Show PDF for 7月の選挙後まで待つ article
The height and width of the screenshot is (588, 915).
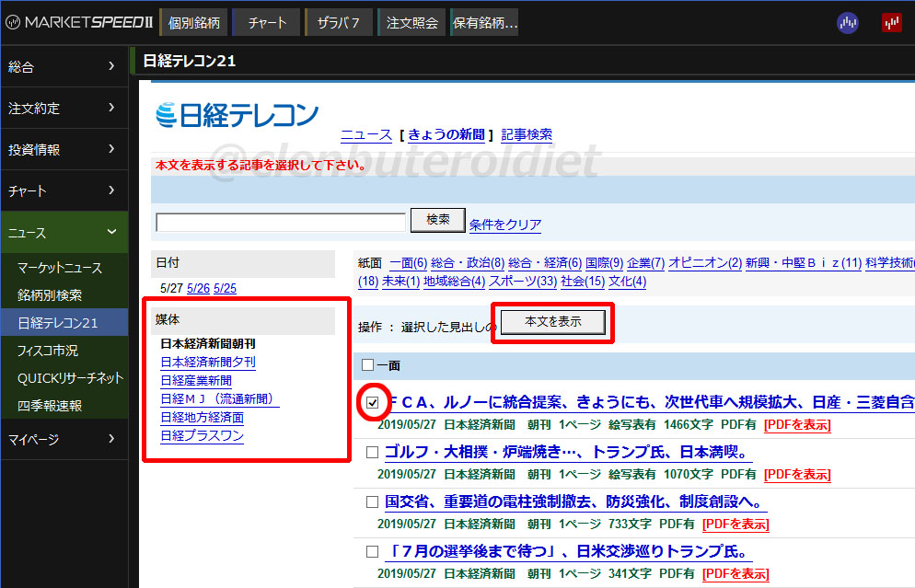[x=735, y=574]
